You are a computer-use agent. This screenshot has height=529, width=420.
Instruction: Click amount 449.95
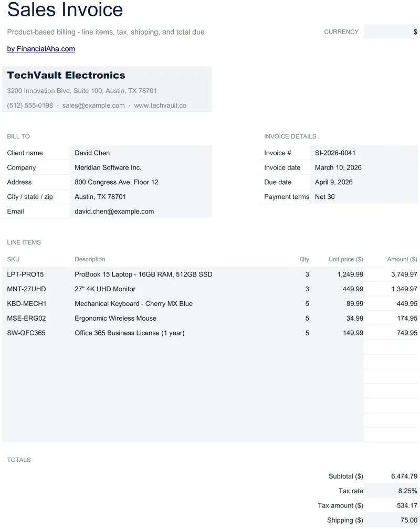click(407, 303)
